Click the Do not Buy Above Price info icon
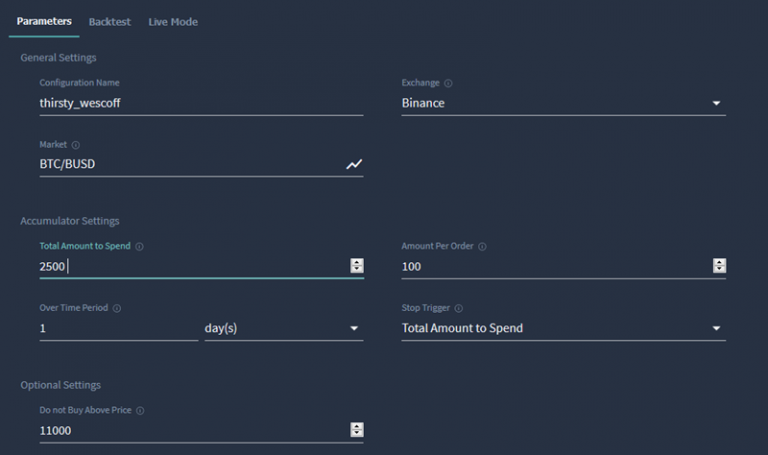The height and width of the screenshot is (455, 768). [140, 410]
